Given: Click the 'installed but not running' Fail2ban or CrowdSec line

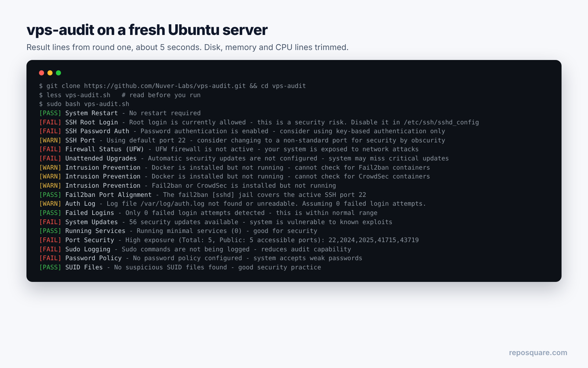Looking at the screenshot, I should pos(187,185).
